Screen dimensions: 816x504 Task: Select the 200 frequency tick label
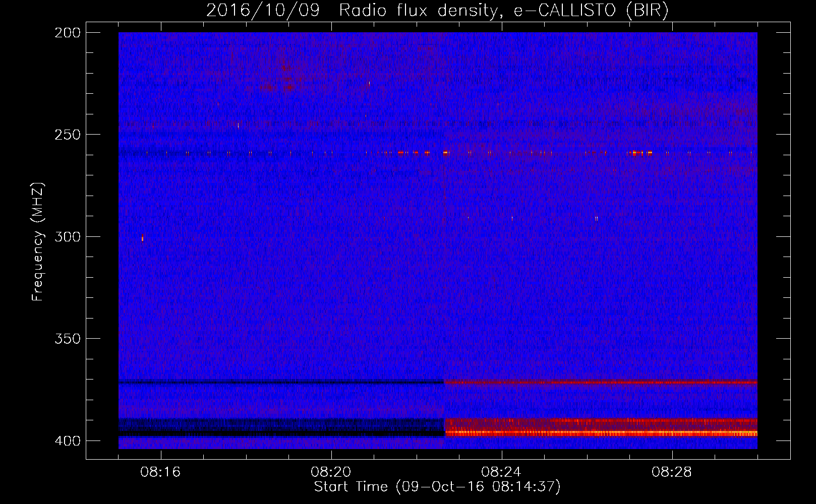coord(67,33)
